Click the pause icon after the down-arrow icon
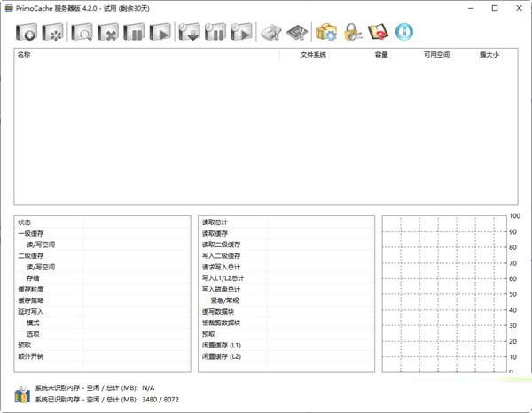 tap(215, 34)
